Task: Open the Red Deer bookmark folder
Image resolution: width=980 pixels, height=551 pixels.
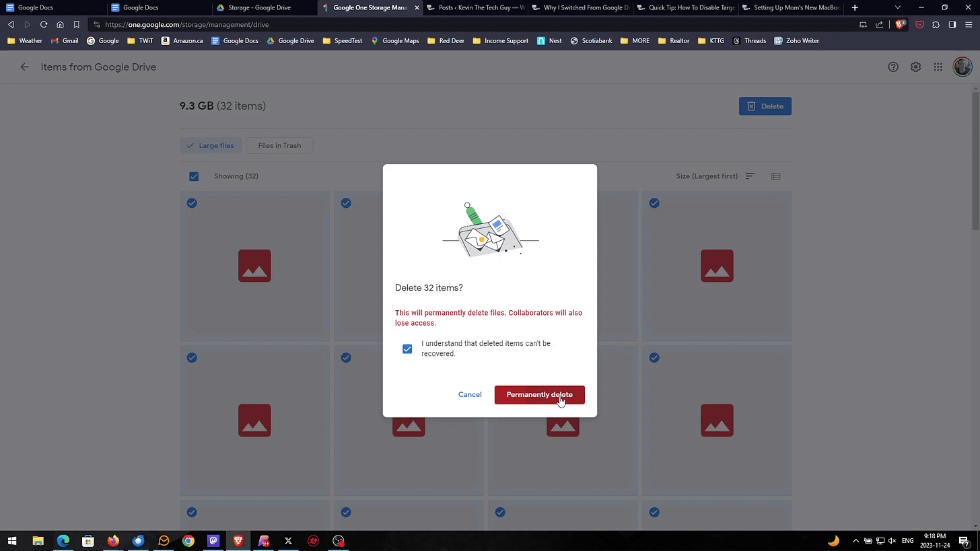Action: [x=444, y=40]
